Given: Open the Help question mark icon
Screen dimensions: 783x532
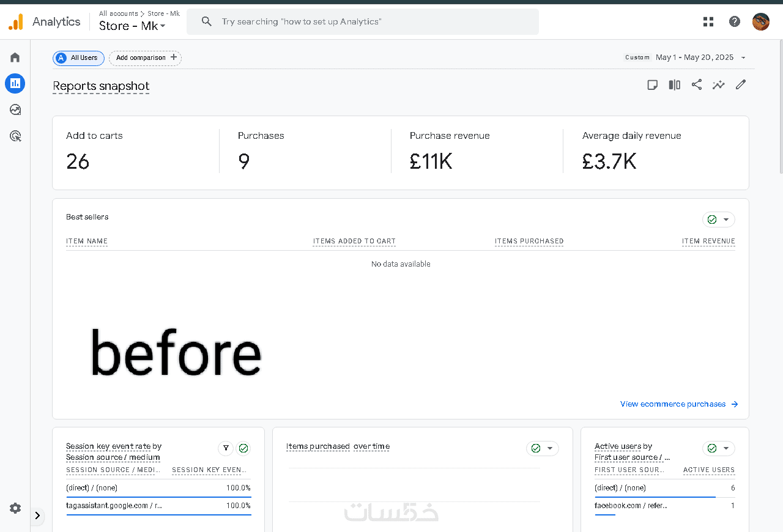Looking at the screenshot, I should [735, 22].
